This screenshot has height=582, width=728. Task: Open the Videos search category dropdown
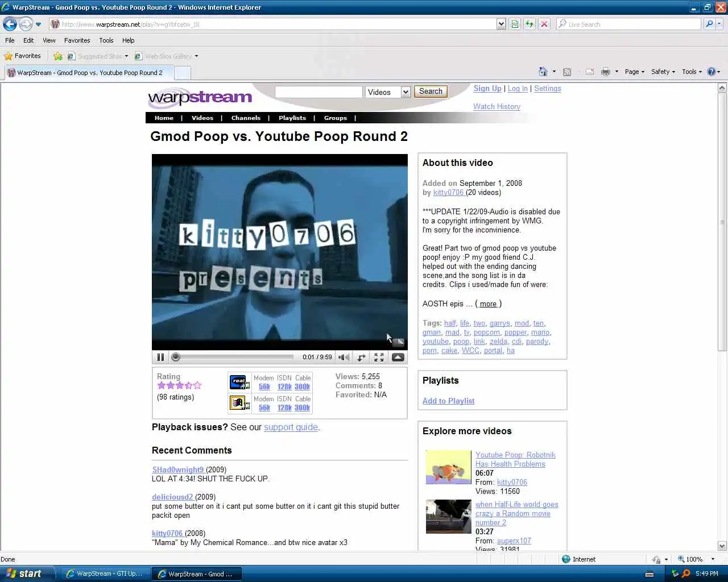tap(388, 92)
